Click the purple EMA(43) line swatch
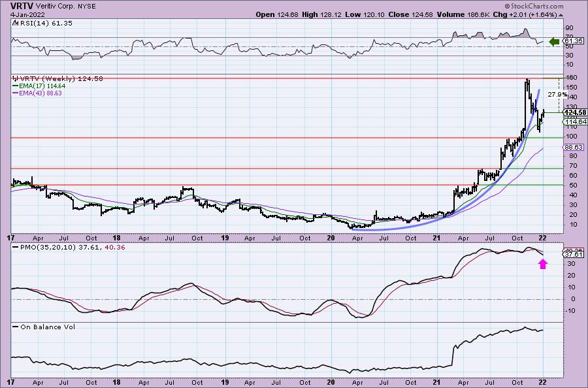 point(16,93)
